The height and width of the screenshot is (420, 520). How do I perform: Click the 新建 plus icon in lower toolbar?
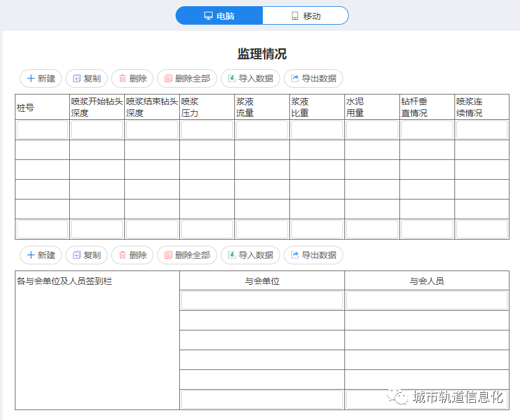tap(31, 255)
